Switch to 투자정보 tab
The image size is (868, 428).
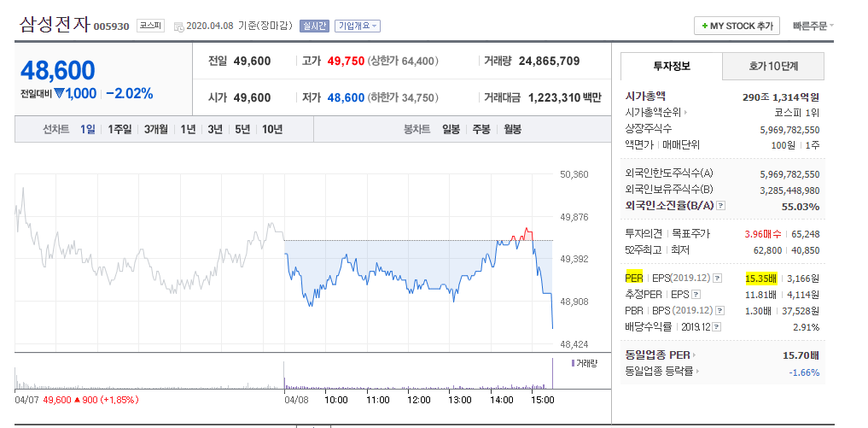pos(672,66)
